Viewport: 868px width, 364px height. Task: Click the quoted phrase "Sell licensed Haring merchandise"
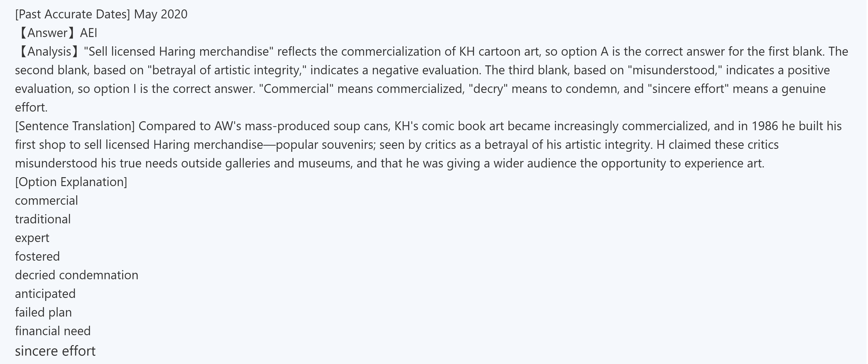tap(179, 52)
